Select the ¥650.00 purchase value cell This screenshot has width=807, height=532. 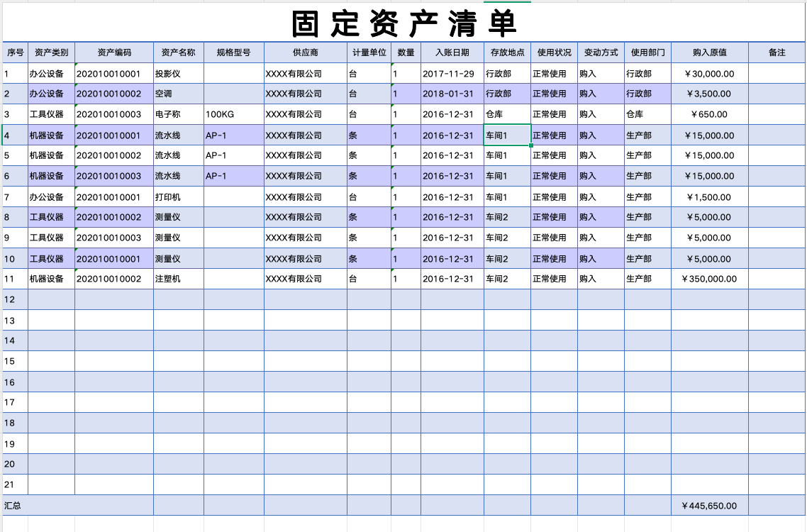click(710, 114)
